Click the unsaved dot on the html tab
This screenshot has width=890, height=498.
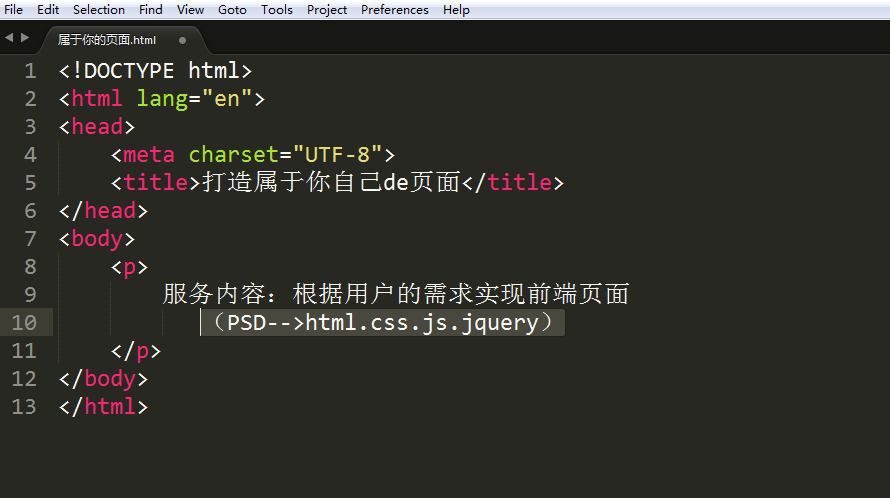[x=182, y=41]
